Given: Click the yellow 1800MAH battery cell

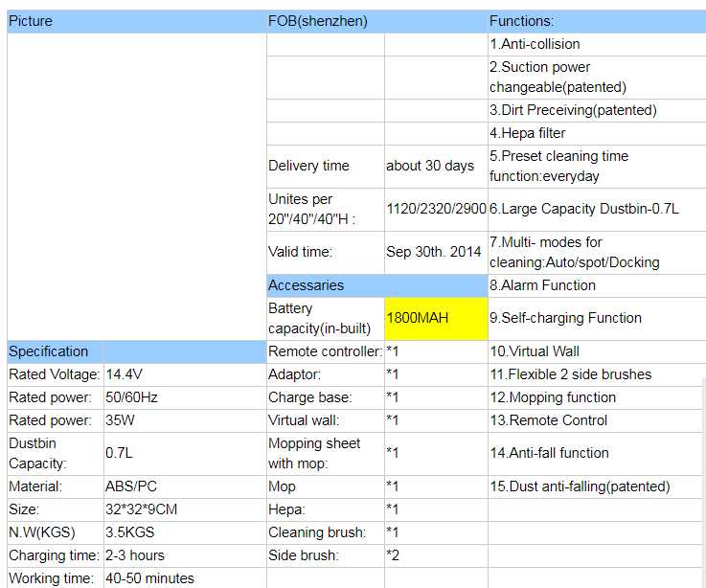Looking at the screenshot, I should click(x=435, y=318).
